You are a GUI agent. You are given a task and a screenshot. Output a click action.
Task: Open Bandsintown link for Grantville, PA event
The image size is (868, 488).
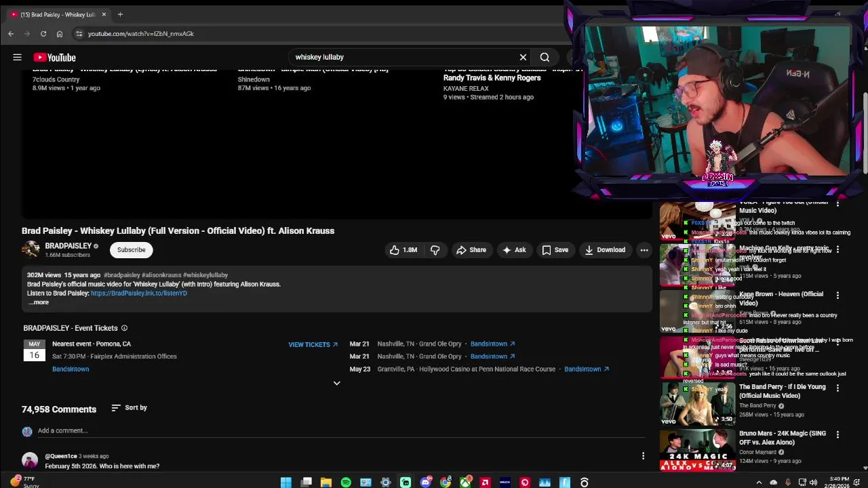coord(587,369)
